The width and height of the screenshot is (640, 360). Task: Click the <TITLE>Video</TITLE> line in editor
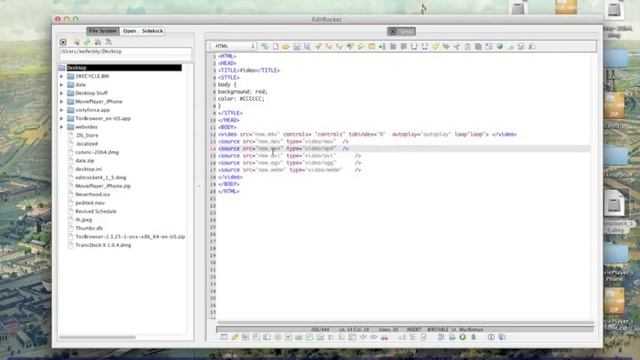(x=249, y=71)
